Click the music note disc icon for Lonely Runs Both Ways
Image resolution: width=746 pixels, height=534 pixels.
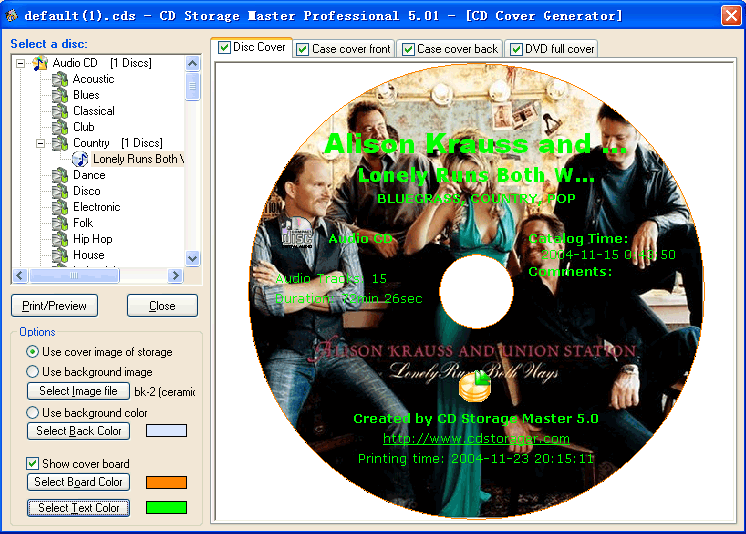tap(80, 159)
